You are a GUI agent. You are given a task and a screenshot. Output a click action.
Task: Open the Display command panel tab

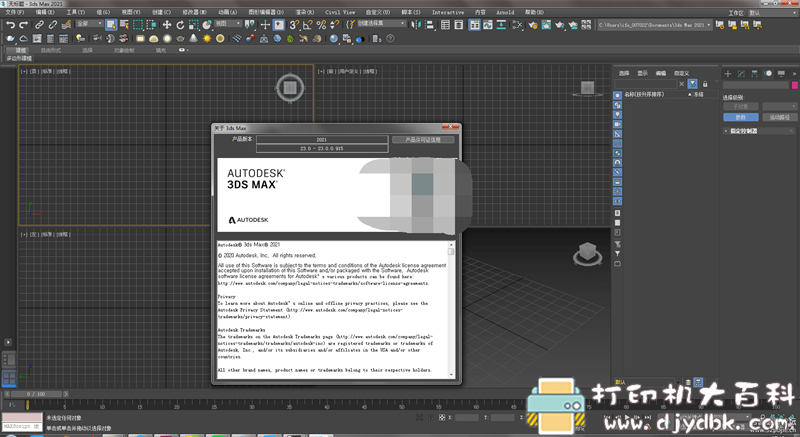[x=781, y=73]
